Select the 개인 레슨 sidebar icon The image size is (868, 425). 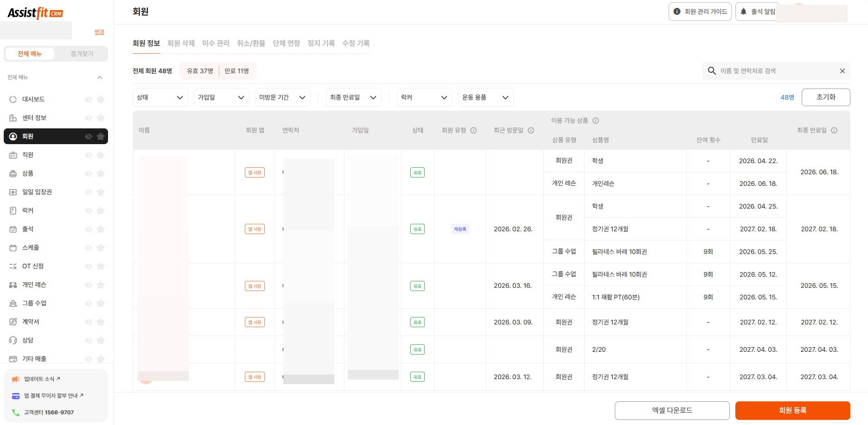(13, 285)
